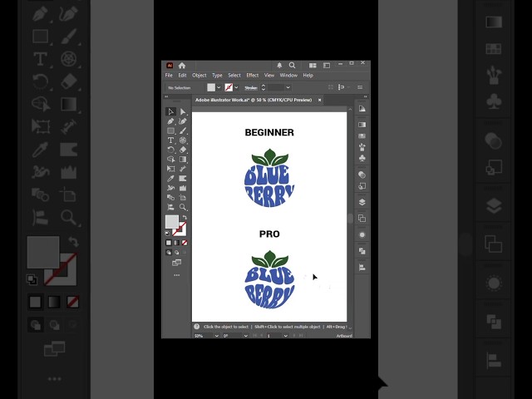Open the Gradient panel in the right dock

pos(362,125)
